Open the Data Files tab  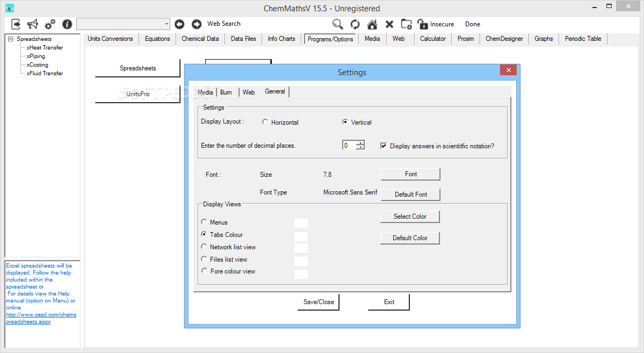coord(243,39)
